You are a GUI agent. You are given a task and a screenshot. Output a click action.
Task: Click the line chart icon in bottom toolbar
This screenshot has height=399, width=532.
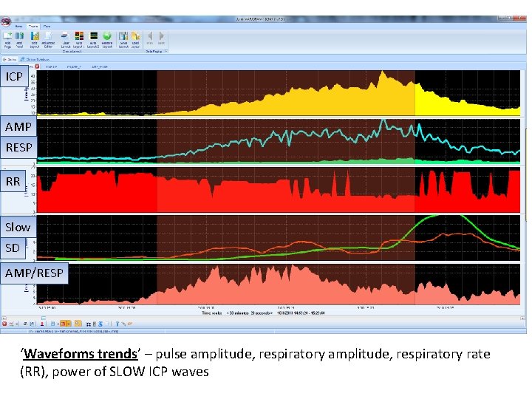click(x=12, y=324)
